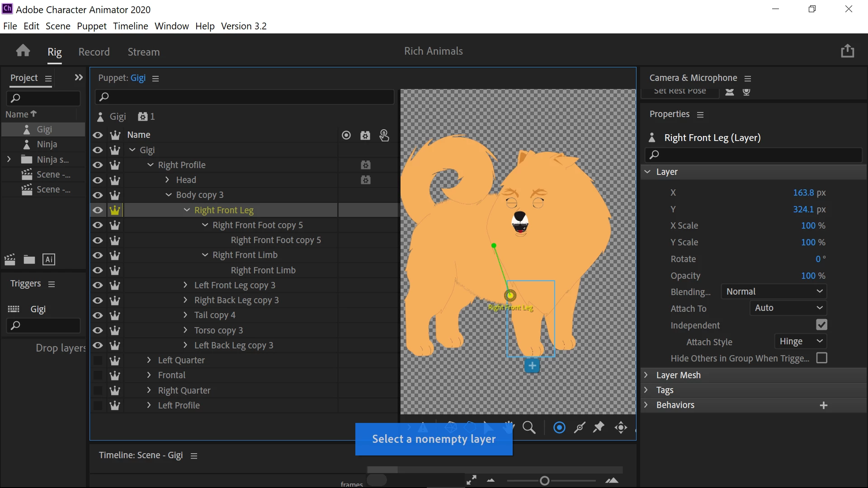Enable Hide Others in Group checkbox
The image size is (868, 488).
tap(821, 358)
